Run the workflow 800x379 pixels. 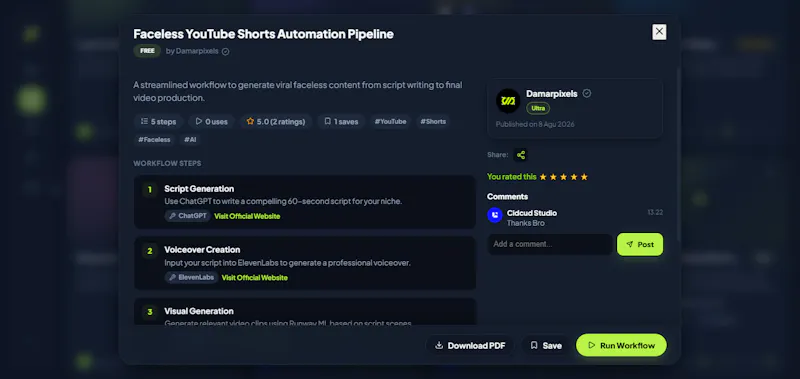[x=621, y=345]
